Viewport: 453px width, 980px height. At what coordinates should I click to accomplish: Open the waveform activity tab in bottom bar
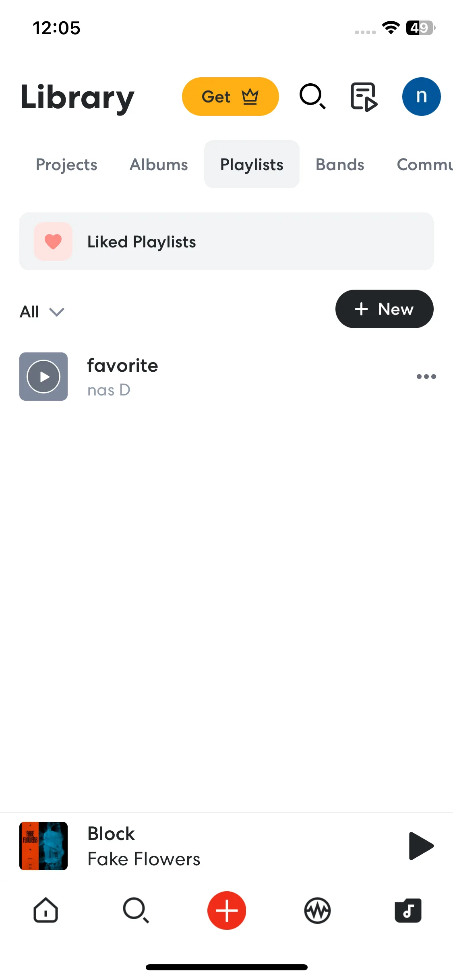pyautogui.click(x=317, y=910)
